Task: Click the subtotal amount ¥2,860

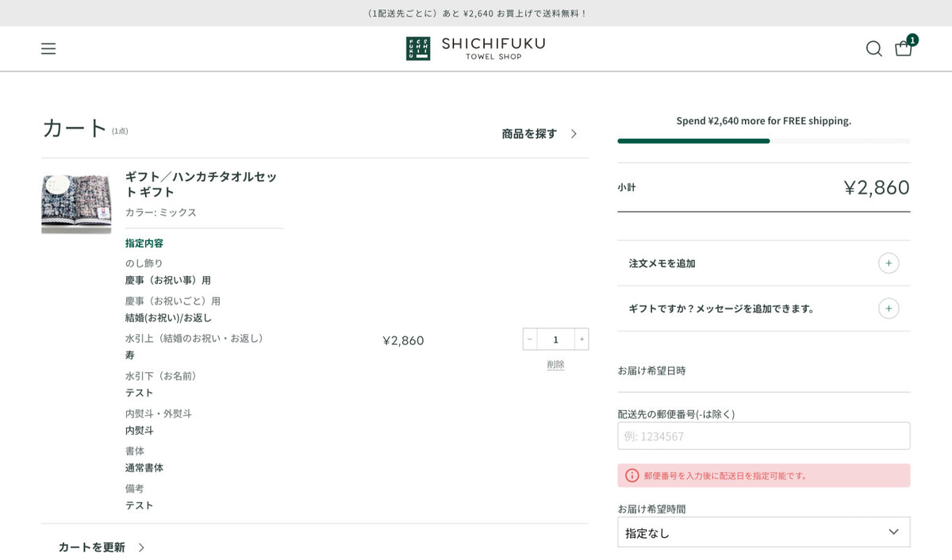Action: click(876, 187)
